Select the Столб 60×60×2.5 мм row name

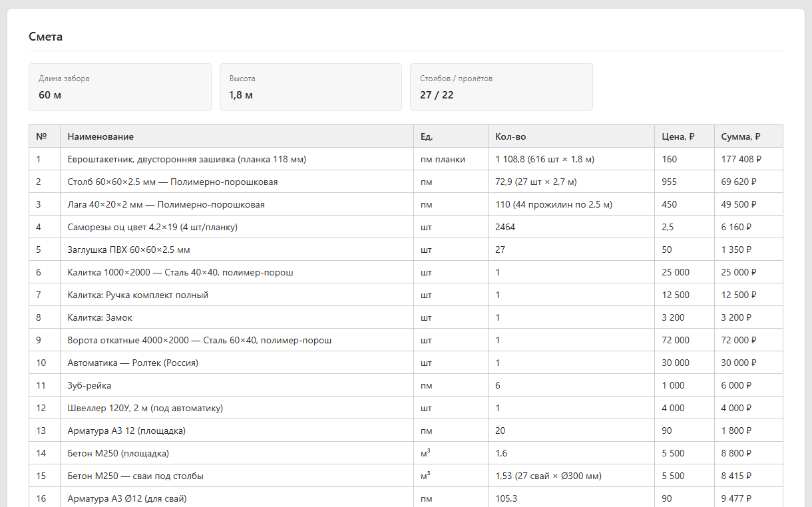click(x=172, y=182)
